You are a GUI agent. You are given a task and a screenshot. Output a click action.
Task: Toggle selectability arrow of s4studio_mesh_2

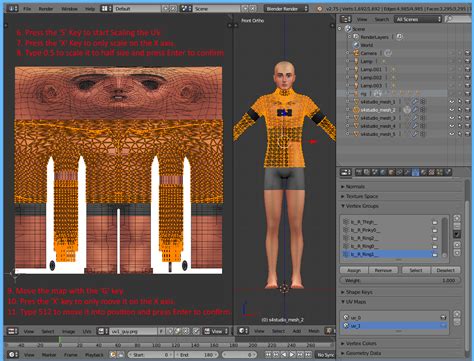[x=460, y=110]
